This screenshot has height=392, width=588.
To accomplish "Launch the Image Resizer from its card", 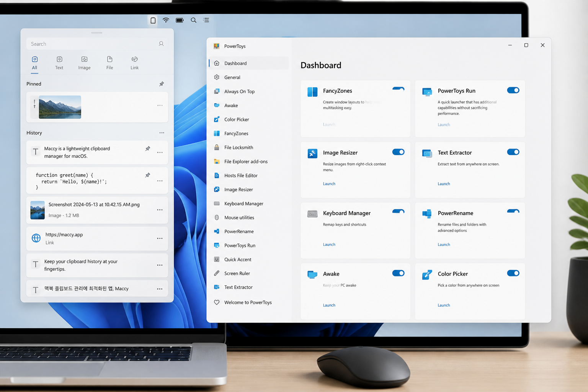I will tap(329, 184).
